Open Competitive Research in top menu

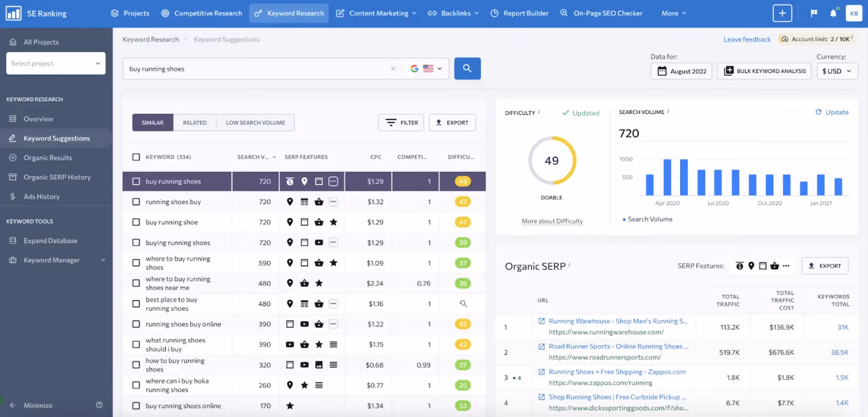point(202,13)
